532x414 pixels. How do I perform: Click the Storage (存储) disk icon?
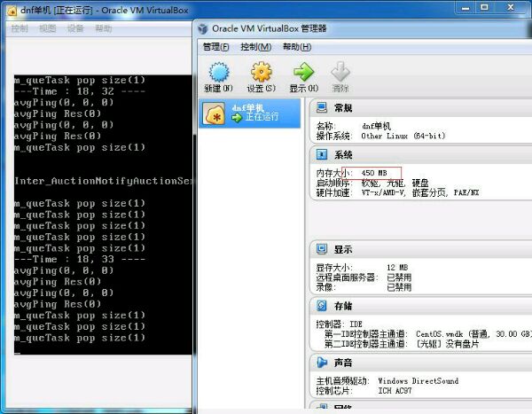click(322, 306)
